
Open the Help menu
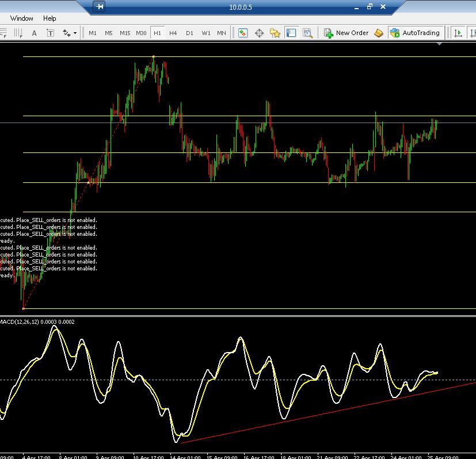[x=49, y=18]
